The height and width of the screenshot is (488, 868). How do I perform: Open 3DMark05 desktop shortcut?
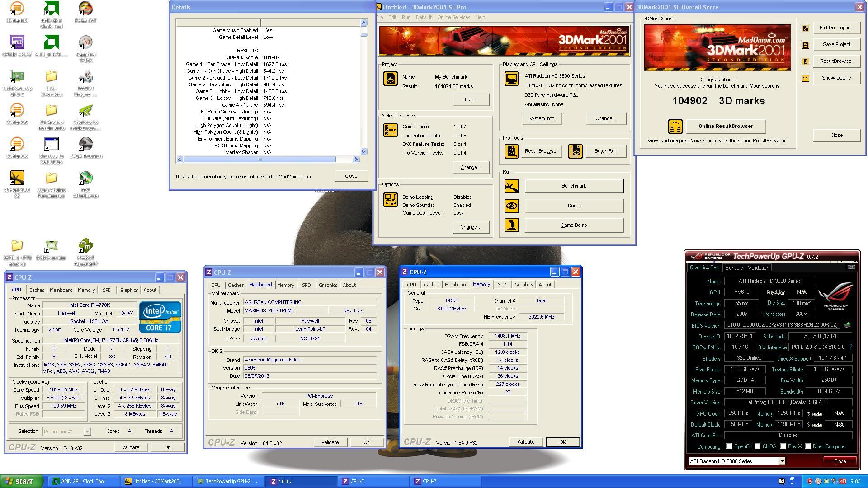[x=17, y=114]
